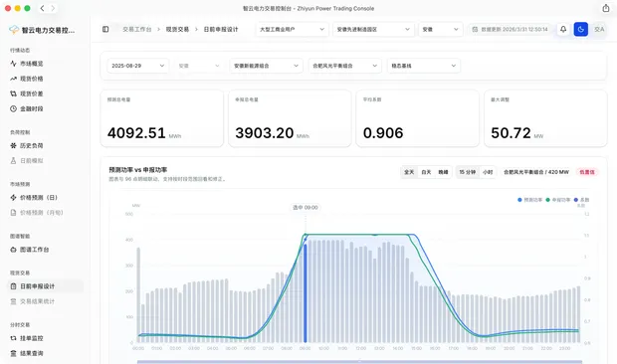Open 现货价格 page from sidebar
The width and height of the screenshot is (617, 364).
coord(45,79)
